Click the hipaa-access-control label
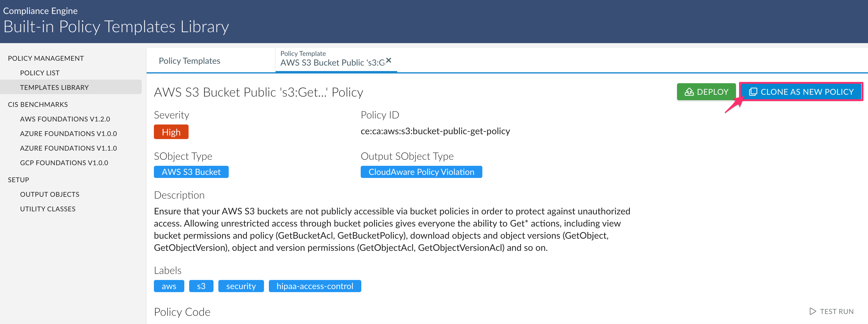This screenshot has height=324, width=868. coord(315,286)
